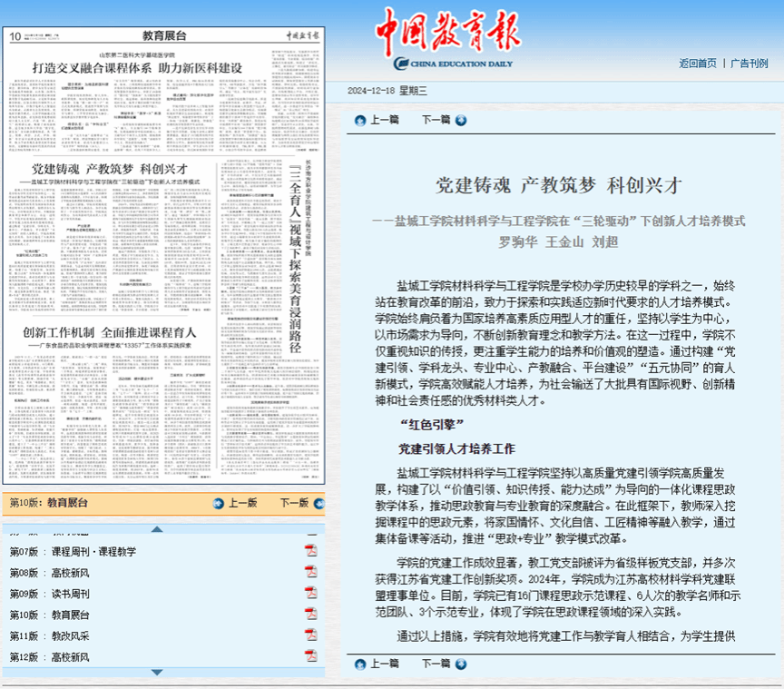Screen dimensions: 784x689
Task: Open PDF icon for 第07版 课程周刊
Action: [310, 551]
